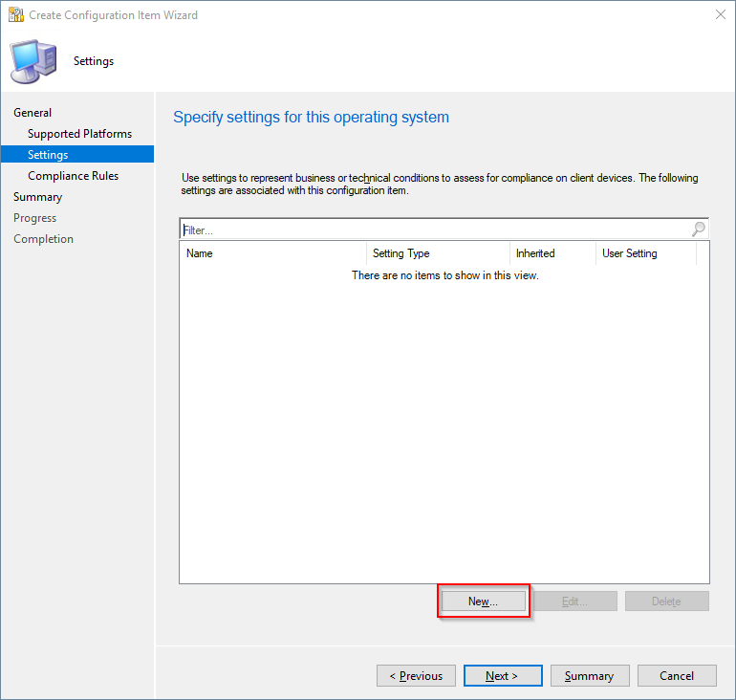This screenshot has width=736, height=700.
Task: Select the Completion step
Action: (43, 239)
